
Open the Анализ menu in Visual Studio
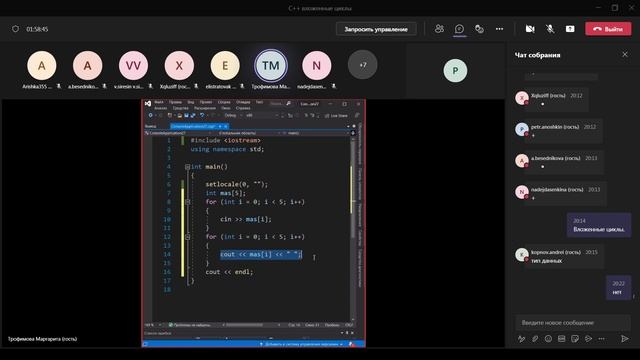pos(160,108)
